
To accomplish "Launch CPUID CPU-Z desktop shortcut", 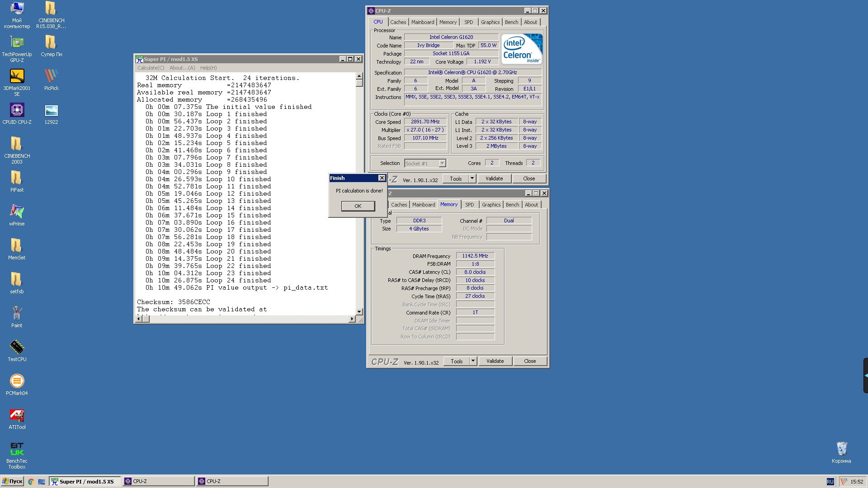I will (17, 113).
